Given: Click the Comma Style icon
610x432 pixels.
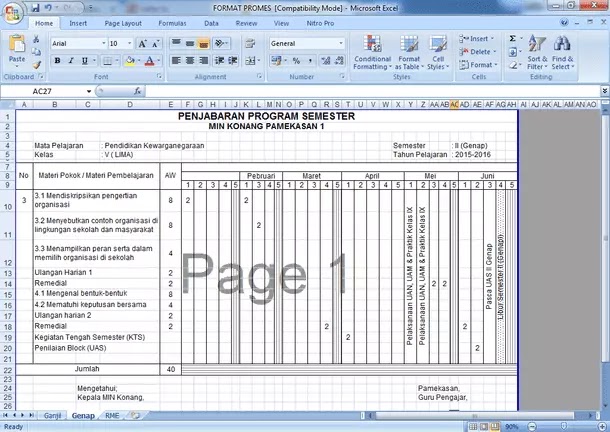Looking at the screenshot, I should click(x=310, y=61).
